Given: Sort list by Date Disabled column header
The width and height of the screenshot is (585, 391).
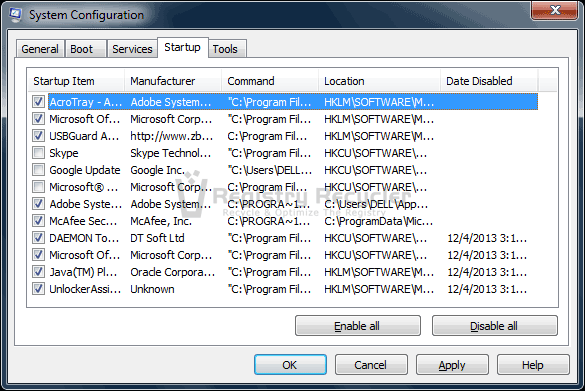Looking at the screenshot, I should (x=489, y=81).
